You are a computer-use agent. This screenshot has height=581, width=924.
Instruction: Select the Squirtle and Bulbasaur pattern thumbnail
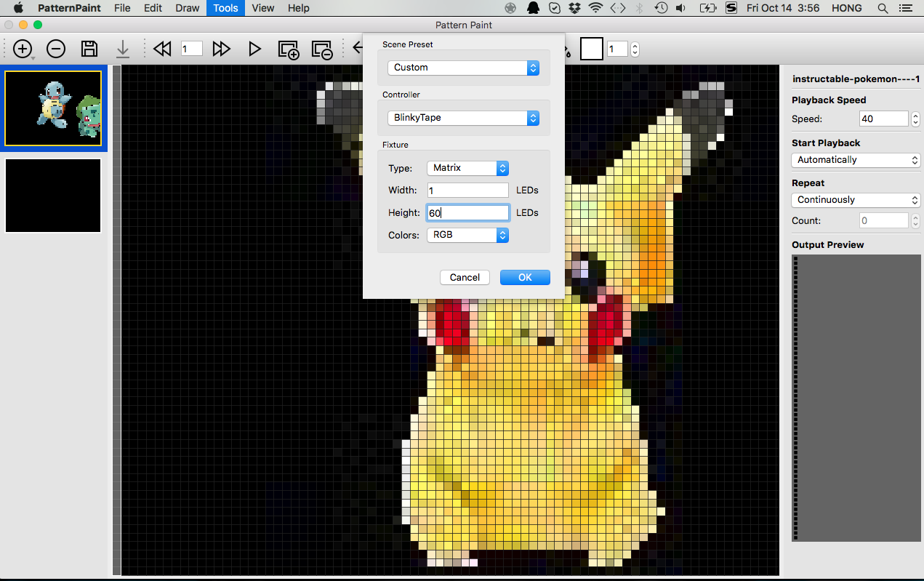pyautogui.click(x=53, y=108)
